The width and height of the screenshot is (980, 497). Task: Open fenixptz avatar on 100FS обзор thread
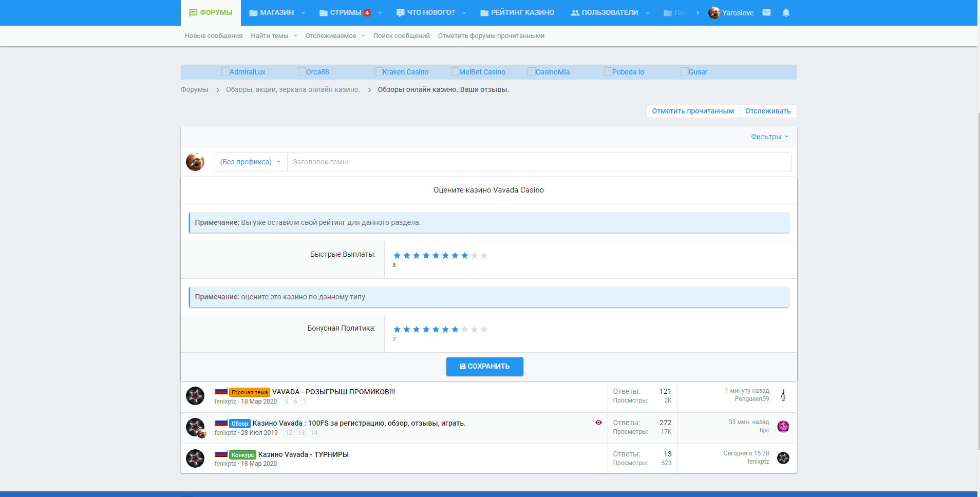click(195, 427)
